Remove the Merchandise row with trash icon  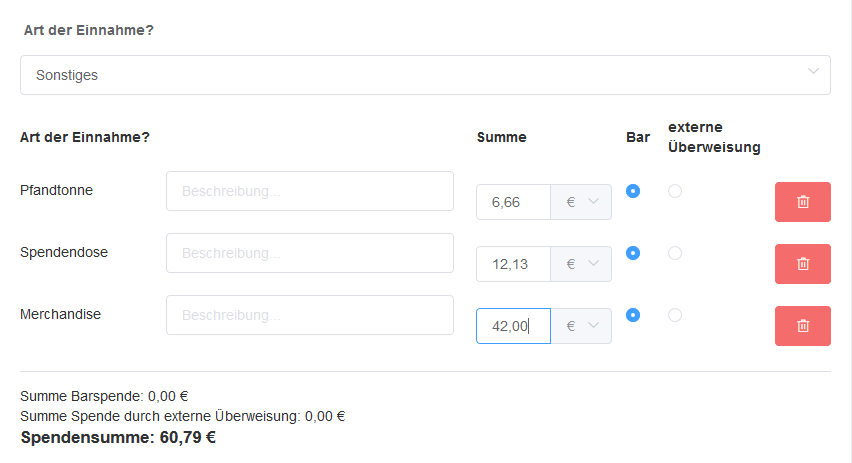(802, 326)
